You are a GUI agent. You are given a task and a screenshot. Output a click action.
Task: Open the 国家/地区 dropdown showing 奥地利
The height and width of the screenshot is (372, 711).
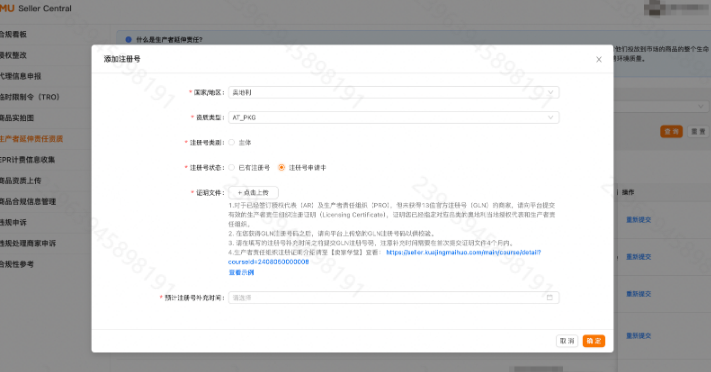tap(394, 92)
